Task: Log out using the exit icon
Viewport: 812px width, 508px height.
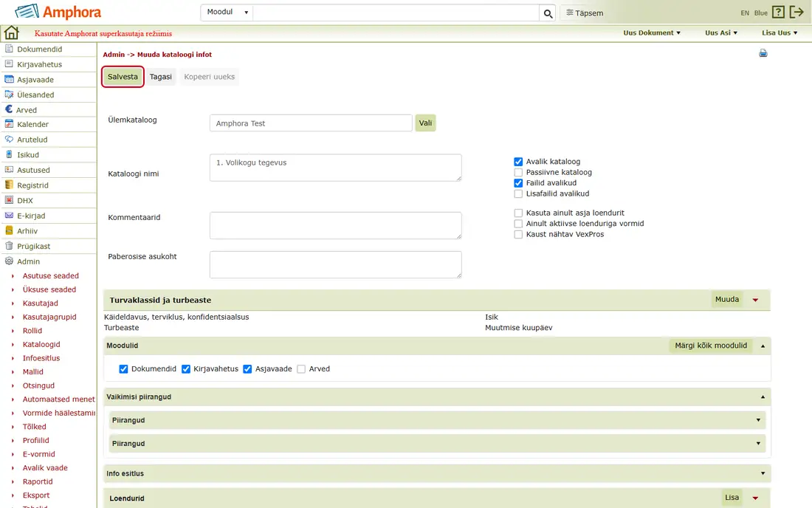Action: pos(796,13)
